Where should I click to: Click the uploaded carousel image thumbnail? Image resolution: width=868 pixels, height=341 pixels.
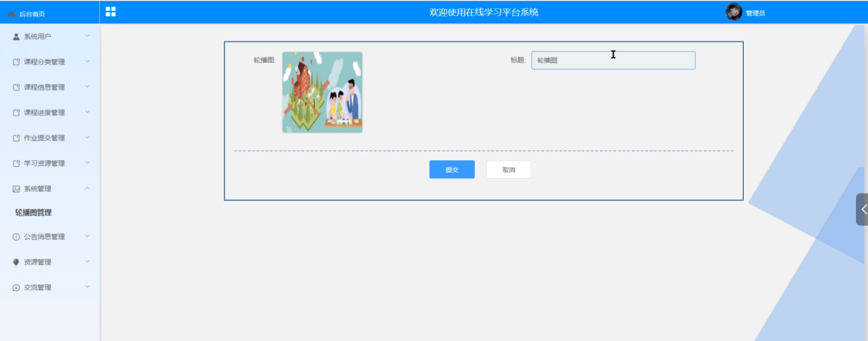click(322, 92)
